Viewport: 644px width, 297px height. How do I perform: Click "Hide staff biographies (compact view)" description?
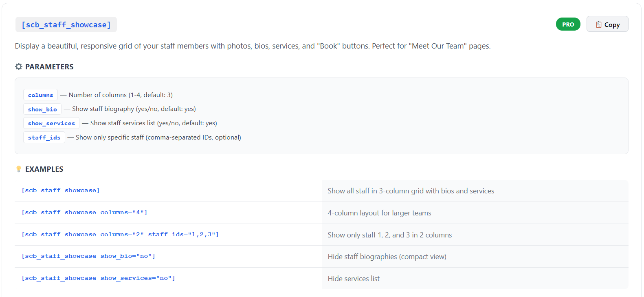point(387,257)
